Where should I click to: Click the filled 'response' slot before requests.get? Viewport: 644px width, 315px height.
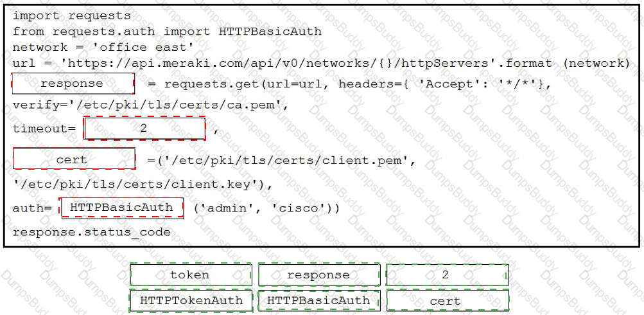coord(73,84)
